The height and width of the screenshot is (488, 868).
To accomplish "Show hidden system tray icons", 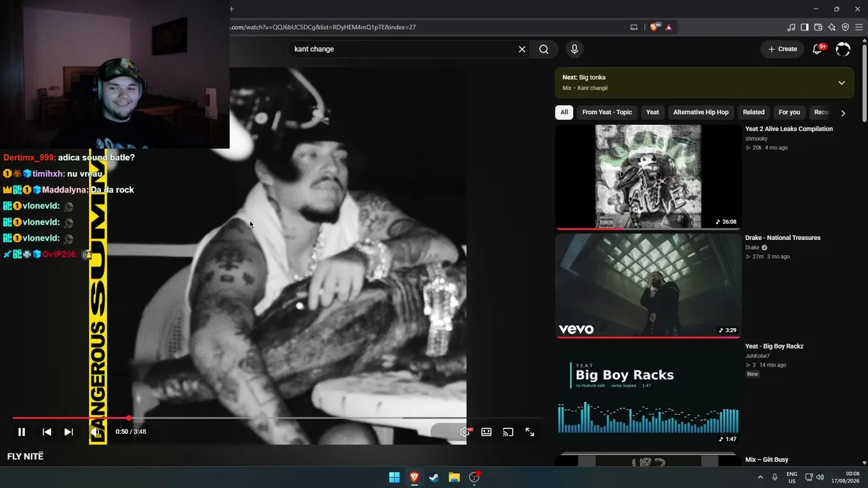I will [x=760, y=477].
